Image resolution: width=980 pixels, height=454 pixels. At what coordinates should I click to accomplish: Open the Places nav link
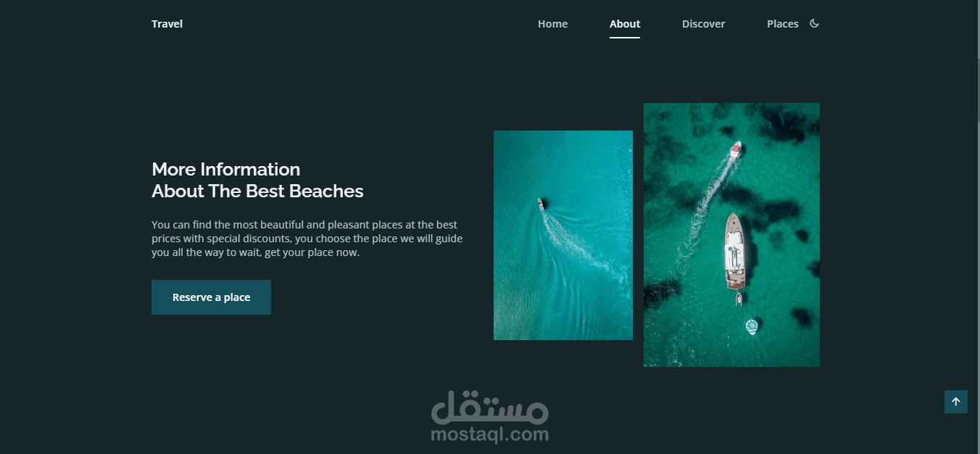tap(783, 24)
